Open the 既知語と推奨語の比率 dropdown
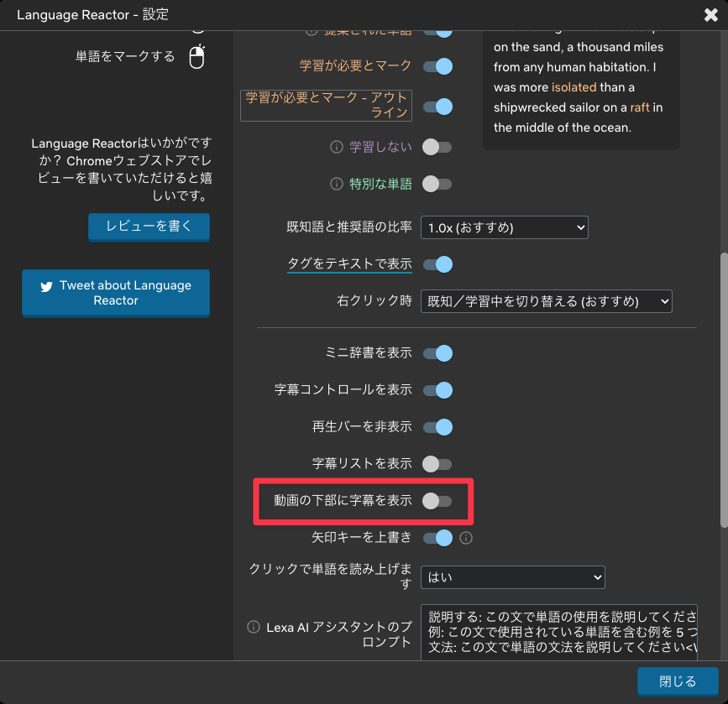 pyautogui.click(x=503, y=227)
